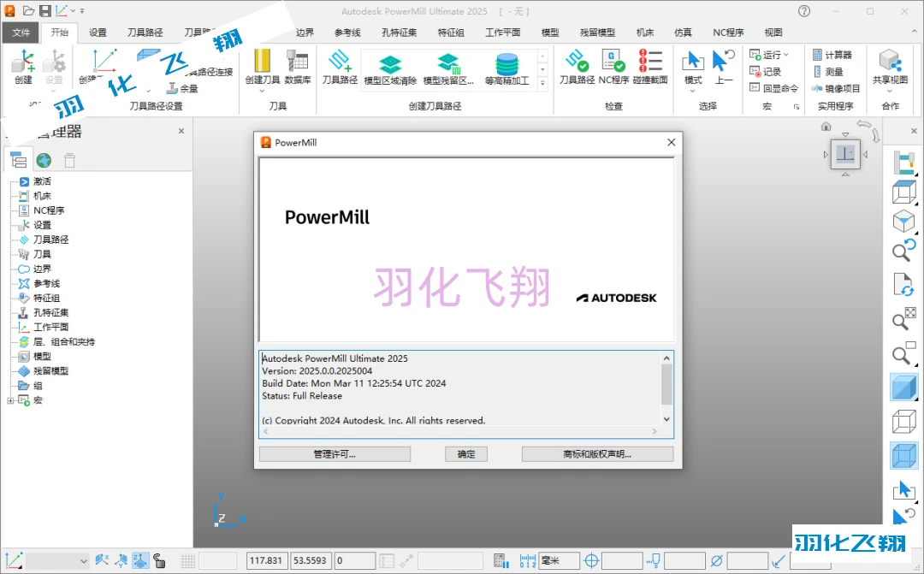Select the 模型残留区 strategy icon
The width and height of the screenshot is (924, 574).
pos(448,63)
